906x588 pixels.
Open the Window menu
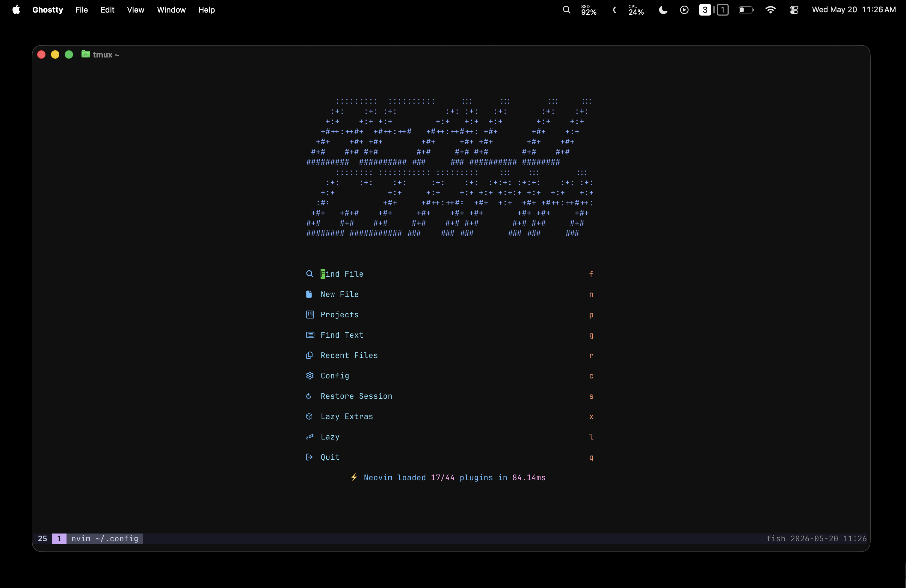point(171,10)
